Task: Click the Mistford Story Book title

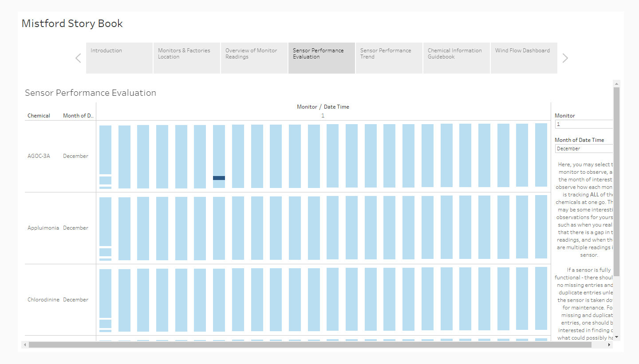Action: coord(72,23)
